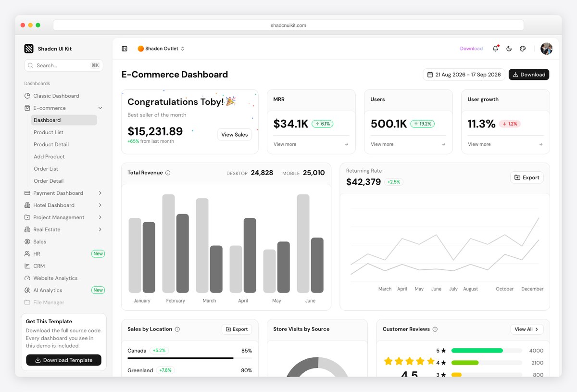The height and width of the screenshot is (392, 577).
Task: Click the User growth View more arrow
Action: point(541,144)
